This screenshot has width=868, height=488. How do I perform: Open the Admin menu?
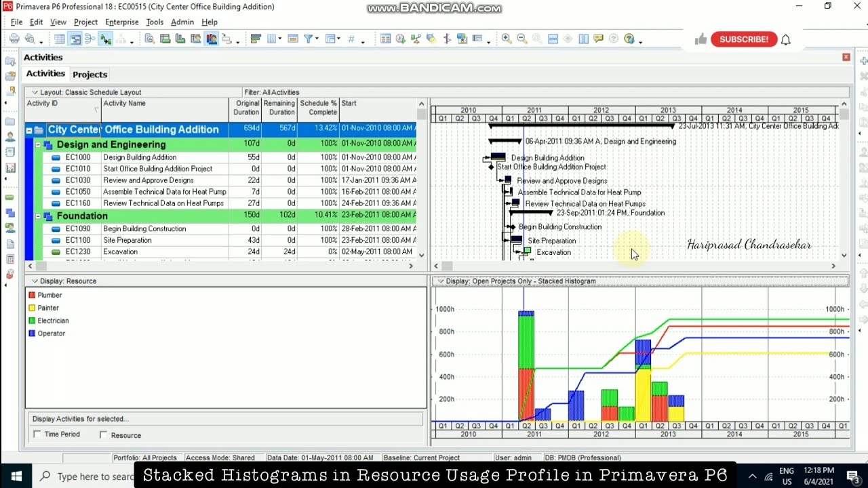(182, 22)
